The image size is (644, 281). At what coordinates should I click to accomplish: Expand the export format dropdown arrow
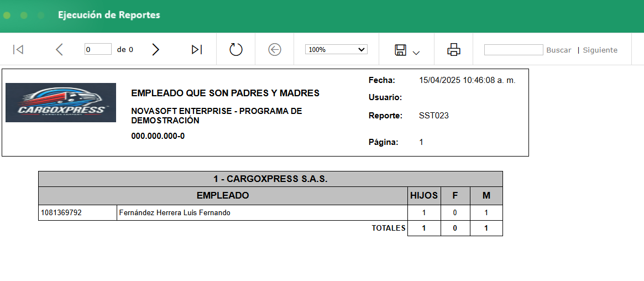point(416,53)
